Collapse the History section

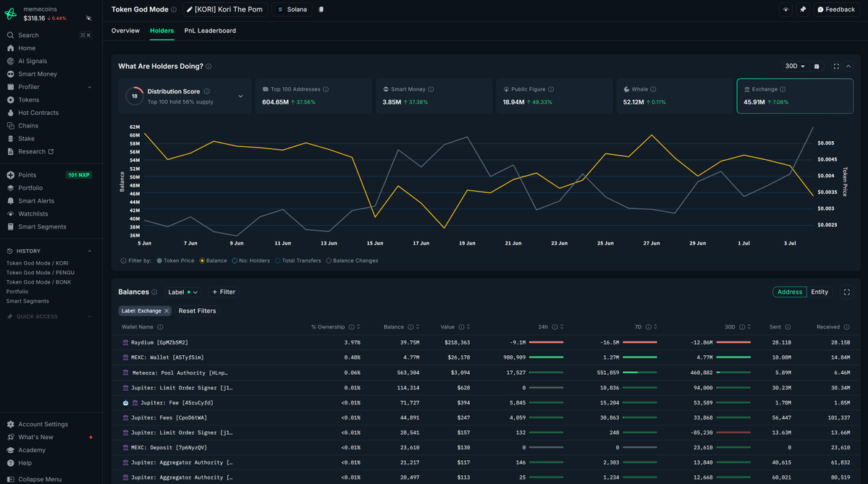90,251
